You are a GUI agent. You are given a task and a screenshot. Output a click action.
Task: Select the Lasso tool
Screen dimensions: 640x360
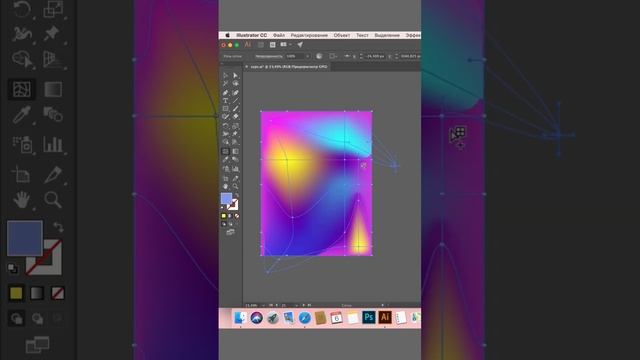pos(236,83)
